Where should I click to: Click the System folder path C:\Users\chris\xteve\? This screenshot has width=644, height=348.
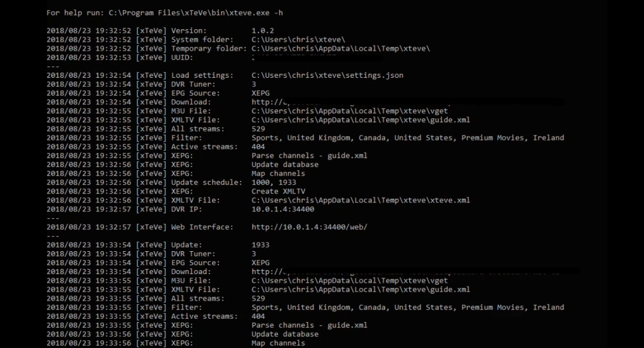pos(303,40)
